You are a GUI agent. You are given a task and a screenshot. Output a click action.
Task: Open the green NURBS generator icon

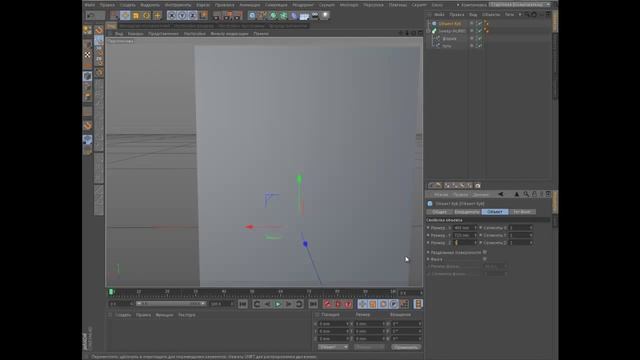tap(273, 16)
